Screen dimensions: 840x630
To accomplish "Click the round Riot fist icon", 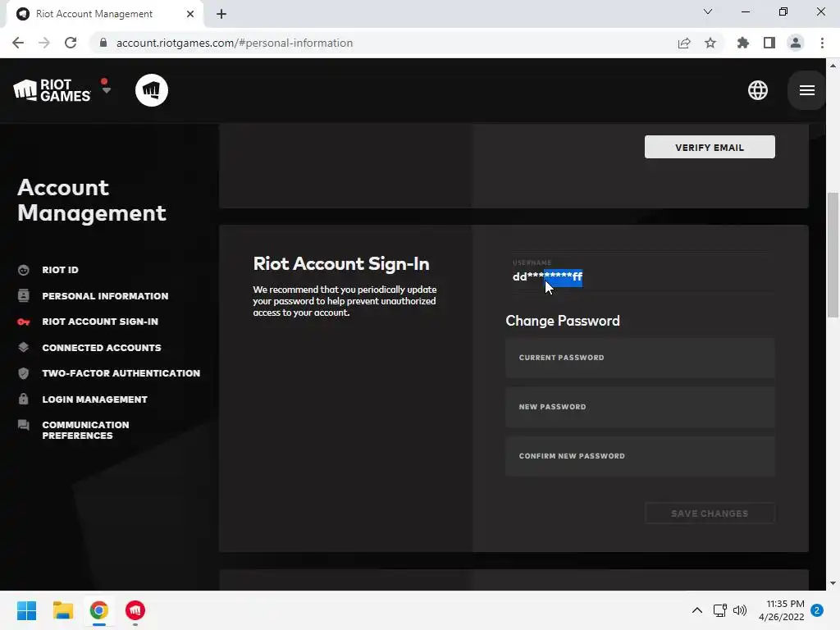I will click(152, 90).
